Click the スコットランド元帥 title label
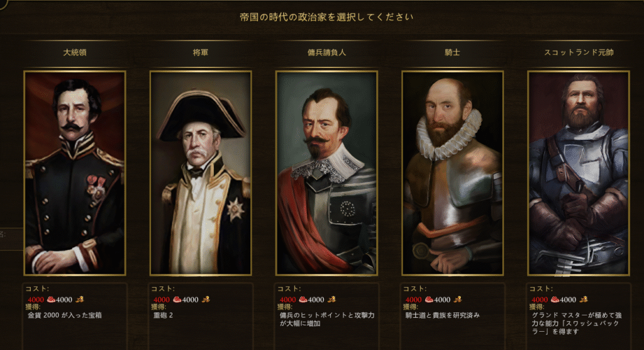The height and width of the screenshot is (350, 644). click(x=579, y=52)
